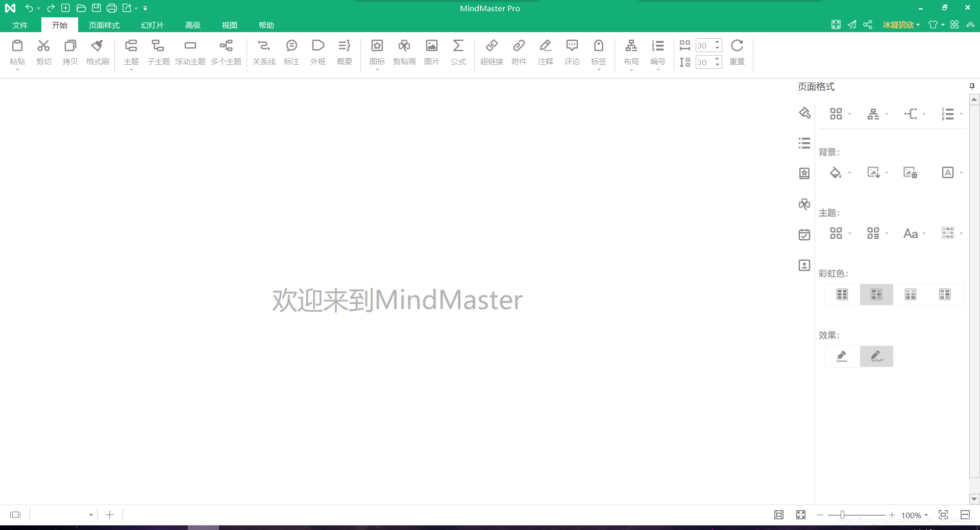Screen dimensions: 980x530
Task: Select the second rainbow color option
Action: pos(876,294)
